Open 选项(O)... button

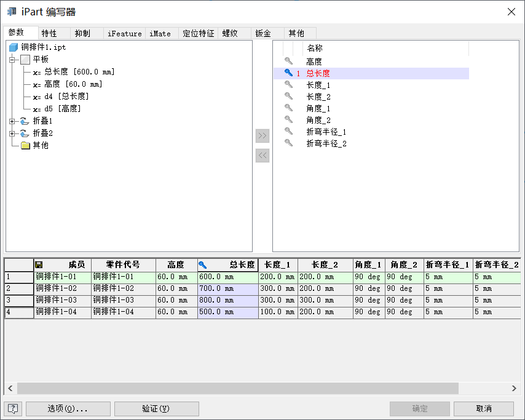point(68,408)
